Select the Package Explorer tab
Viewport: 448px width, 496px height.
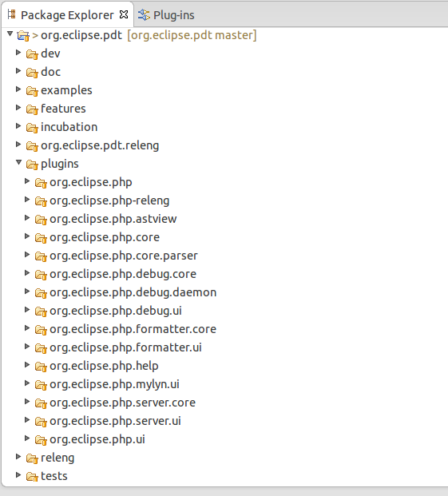click(x=67, y=15)
